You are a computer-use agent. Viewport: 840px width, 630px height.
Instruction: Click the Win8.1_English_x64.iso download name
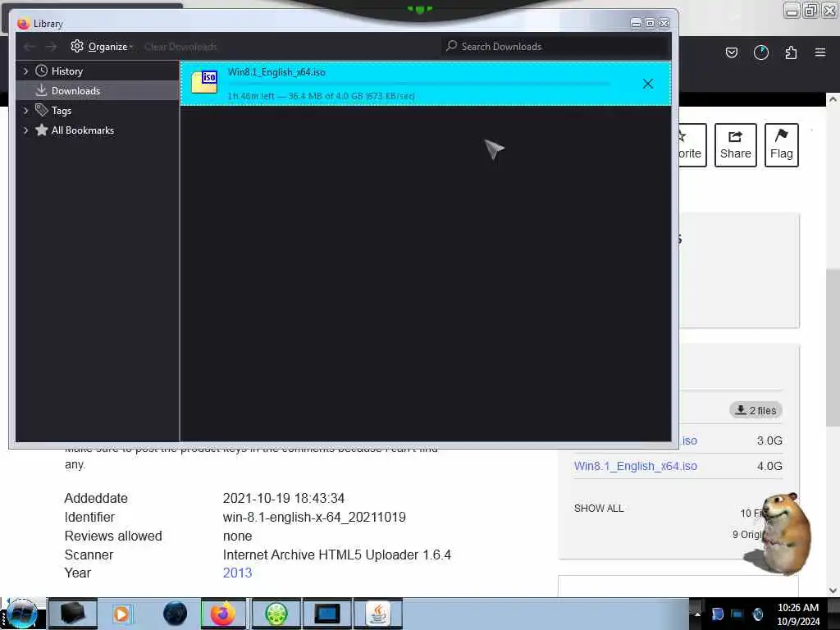point(276,72)
